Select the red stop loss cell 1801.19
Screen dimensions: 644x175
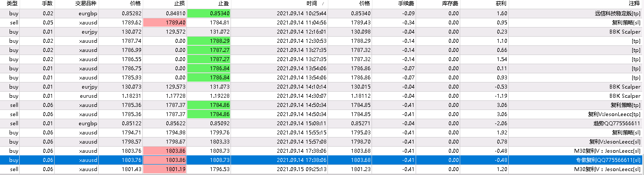[x=165, y=169]
